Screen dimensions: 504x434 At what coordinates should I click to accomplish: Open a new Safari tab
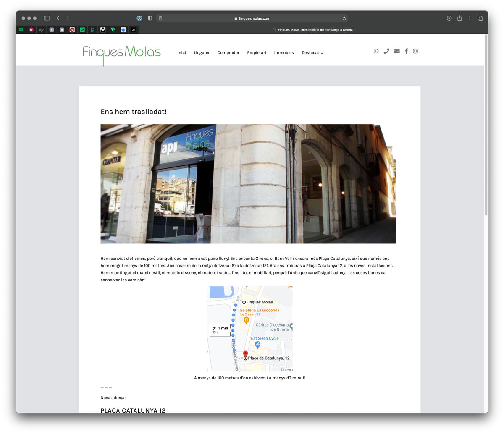(x=470, y=18)
